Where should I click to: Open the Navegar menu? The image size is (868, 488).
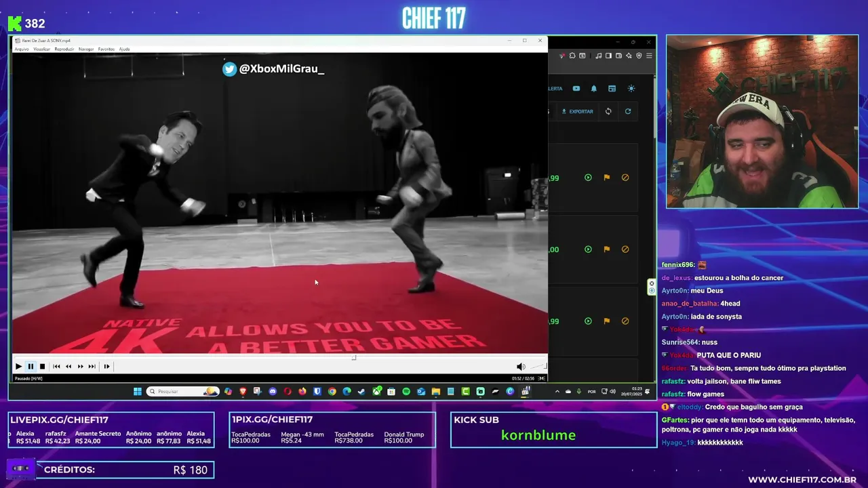click(x=86, y=49)
